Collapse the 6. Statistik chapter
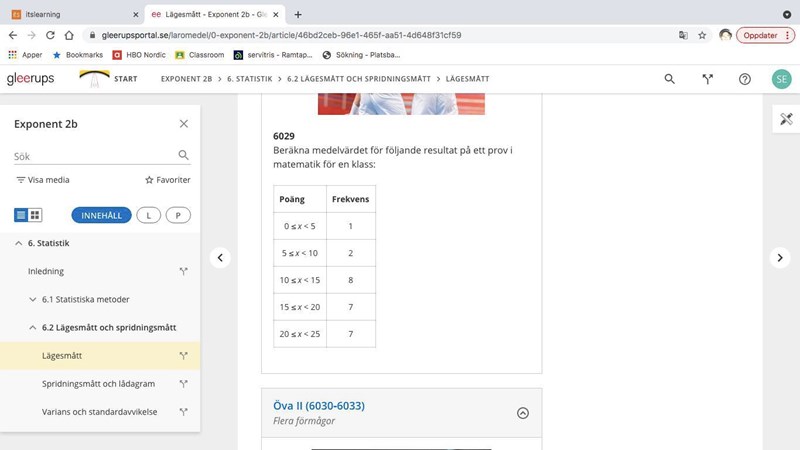This screenshot has width=800, height=450. [x=18, y=243]
